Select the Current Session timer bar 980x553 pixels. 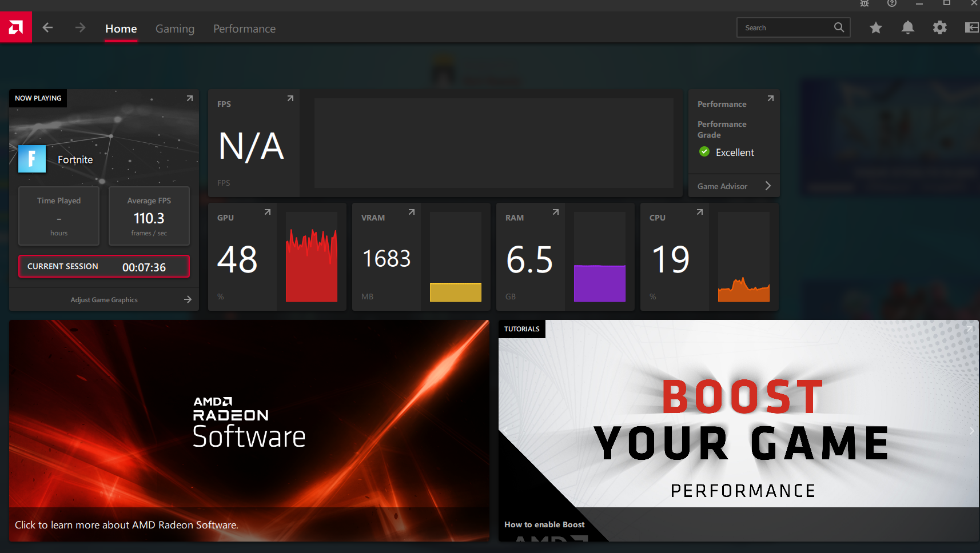(104, 267)
